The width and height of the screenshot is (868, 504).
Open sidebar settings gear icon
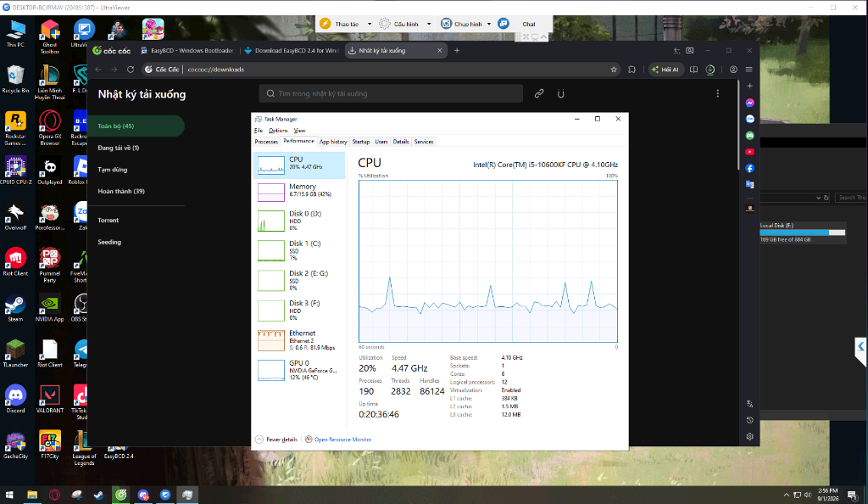749,436
